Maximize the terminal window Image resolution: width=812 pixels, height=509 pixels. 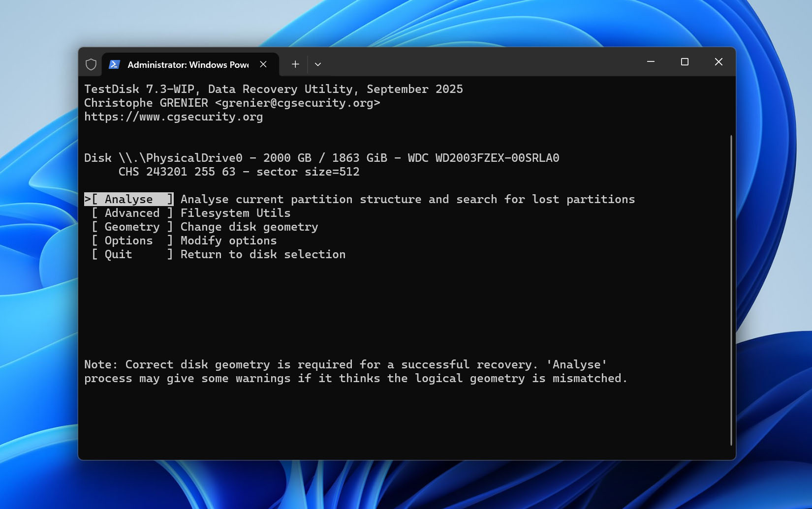click(685, 61)
